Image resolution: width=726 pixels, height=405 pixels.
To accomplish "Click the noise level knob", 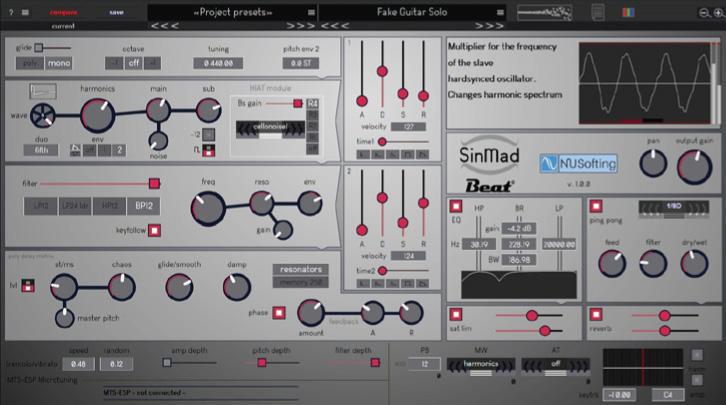I will tap(158, 141).
